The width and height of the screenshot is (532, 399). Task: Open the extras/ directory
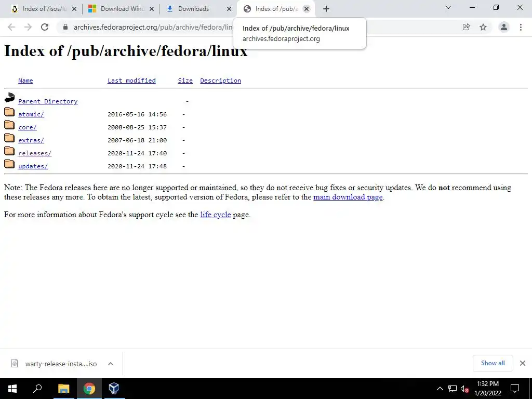click(x=31, y=140)
